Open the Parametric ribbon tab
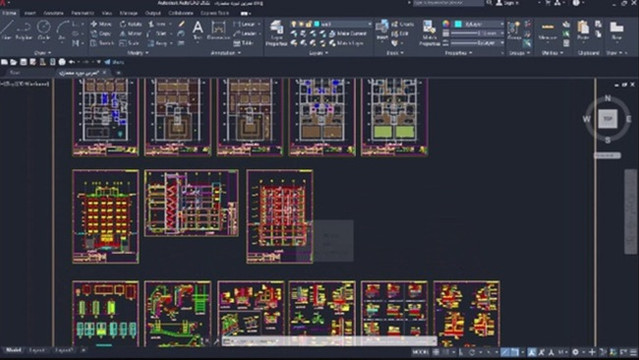639x360 pixels. (x=83, y=13)
